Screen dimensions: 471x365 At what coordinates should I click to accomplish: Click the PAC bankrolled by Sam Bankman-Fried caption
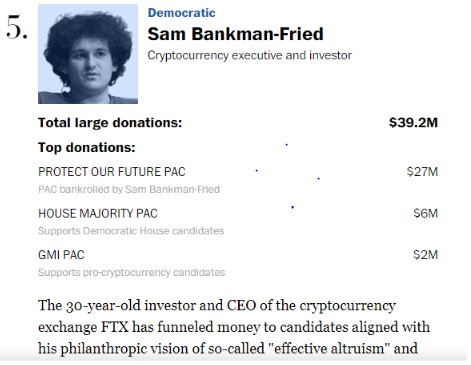pos(129,189)
